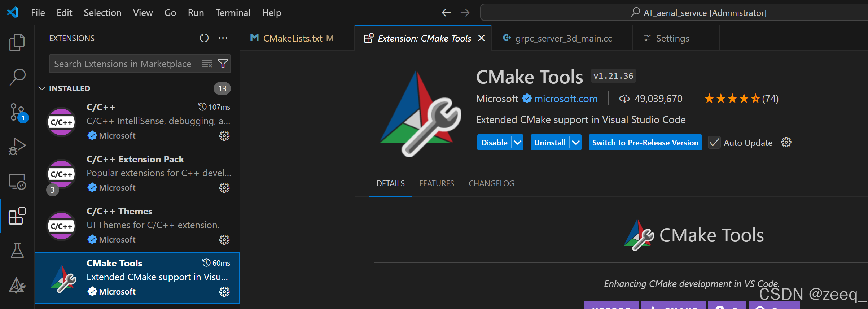
Task: Click the Microsoft publisher name in header
Action: pos(497,99)
